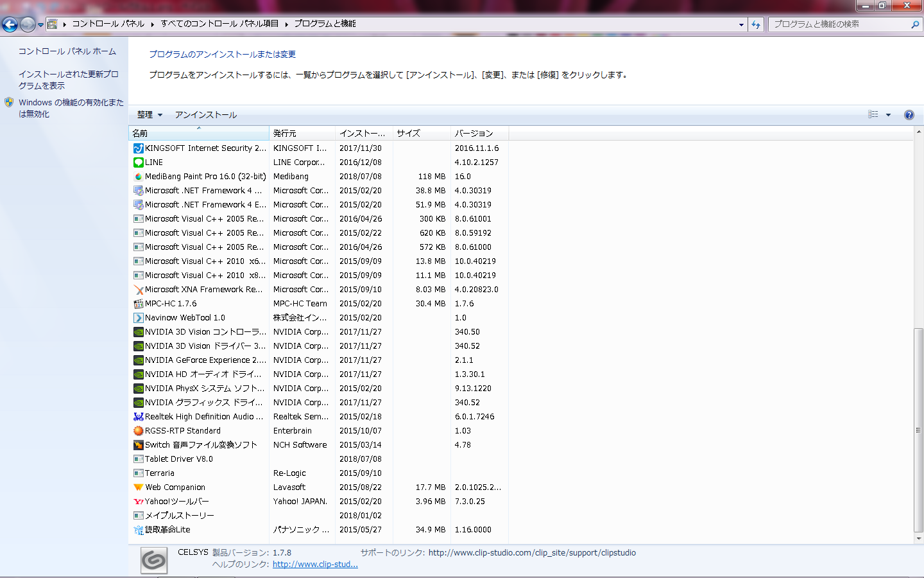Screen dimensions: 924x578
Task: Click the アンインストール toolbar button
Action: click(x=206, y=115)
